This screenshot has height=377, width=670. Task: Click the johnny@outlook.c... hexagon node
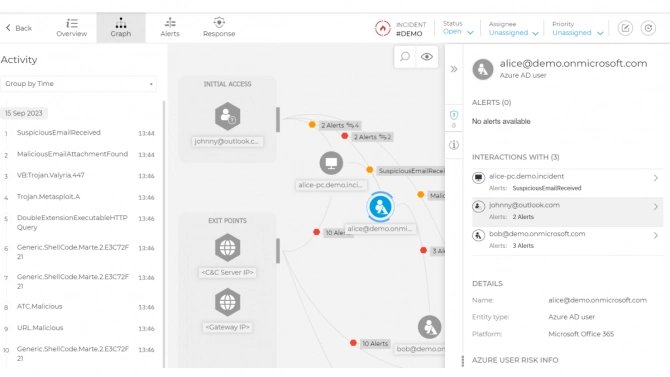tap(227, 116)
